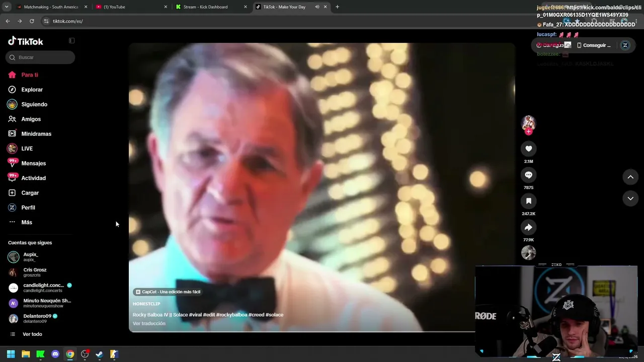Close the Kick Dashboard tab
Image resolution: width=644 pixels, height=362 pixels.
[x=246, y=7]
